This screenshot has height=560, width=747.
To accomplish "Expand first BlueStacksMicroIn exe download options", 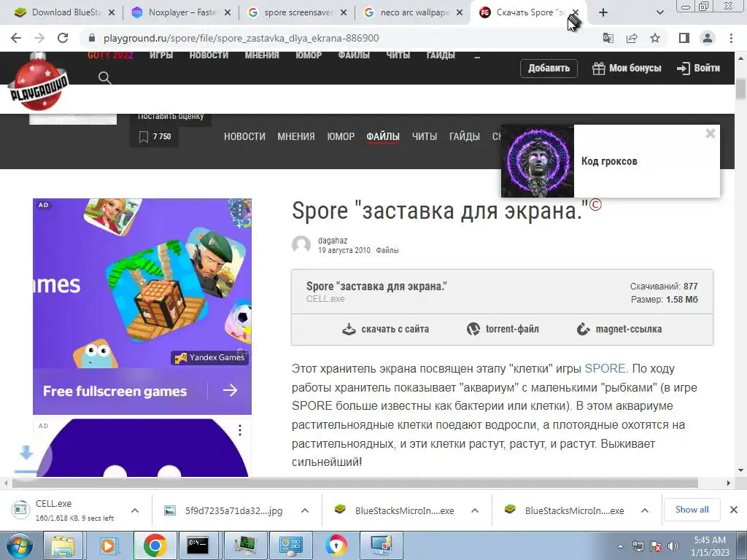I will click(475, 510).
